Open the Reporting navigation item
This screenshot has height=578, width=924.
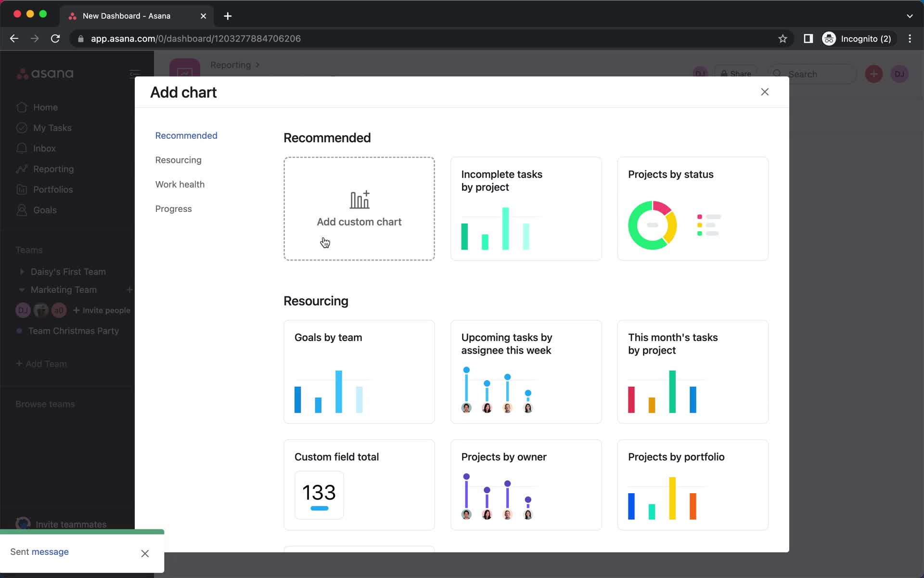53,169
